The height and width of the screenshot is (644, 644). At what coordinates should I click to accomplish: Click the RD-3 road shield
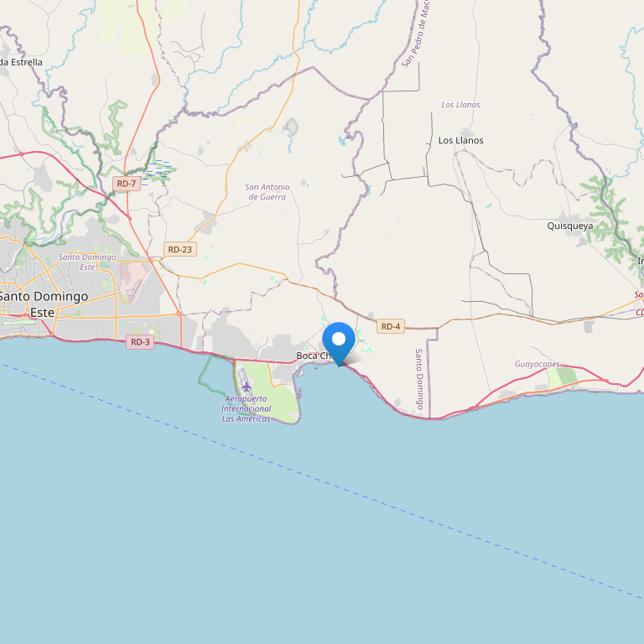pos(140,342)
